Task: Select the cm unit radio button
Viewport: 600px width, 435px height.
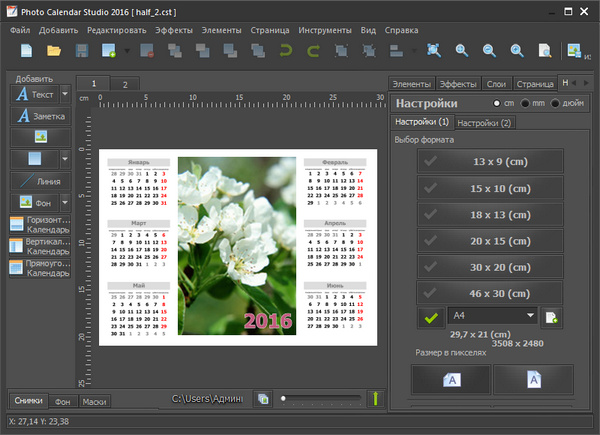Action: pos(497,104)
